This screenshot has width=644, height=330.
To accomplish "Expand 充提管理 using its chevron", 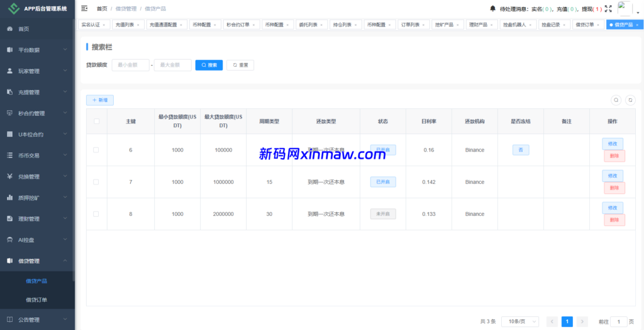I will pos(65,92).
